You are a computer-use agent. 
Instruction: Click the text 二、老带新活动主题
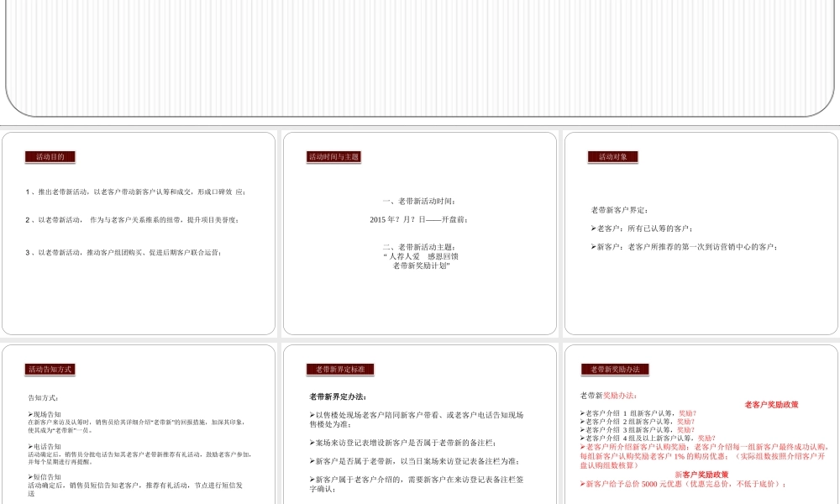[419, 247]
